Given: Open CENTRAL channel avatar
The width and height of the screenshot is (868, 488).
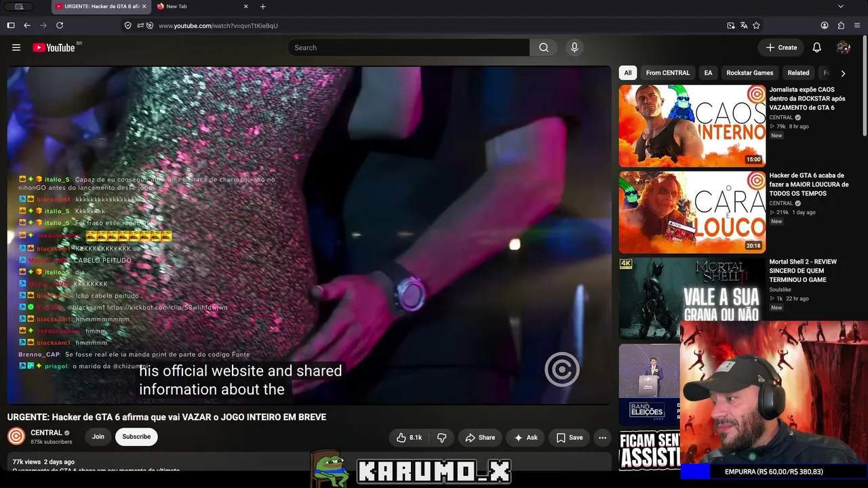Looking at the screenshot, I should pyautogui.click(x=16, y=436).
